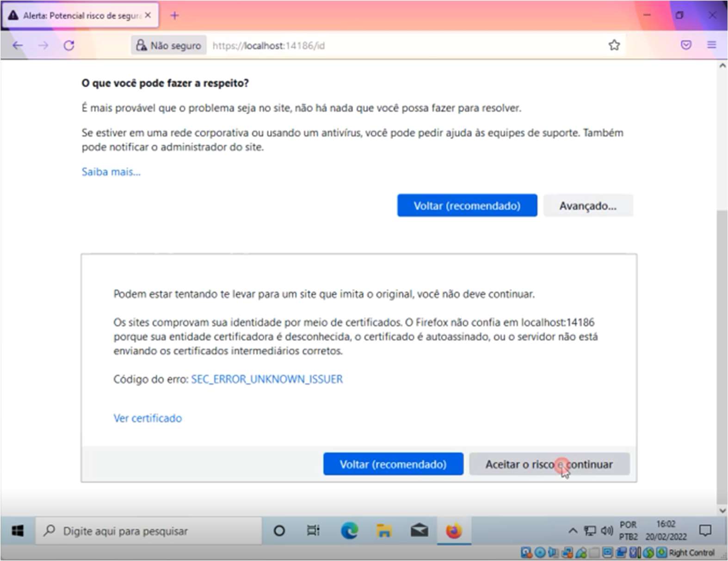Launch Microsoft Edge from the taskbar
Viewport: 728px width, 561px height.
(x=349, y=531)
